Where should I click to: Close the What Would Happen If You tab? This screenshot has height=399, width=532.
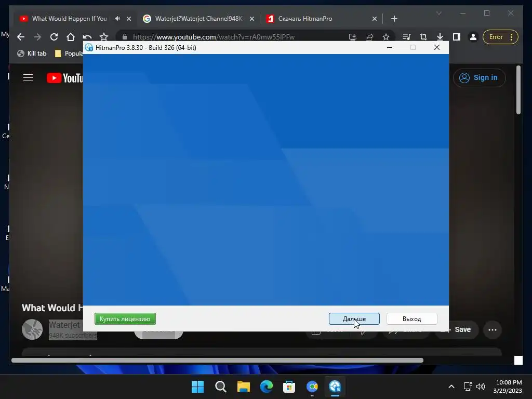pos(129,19)
